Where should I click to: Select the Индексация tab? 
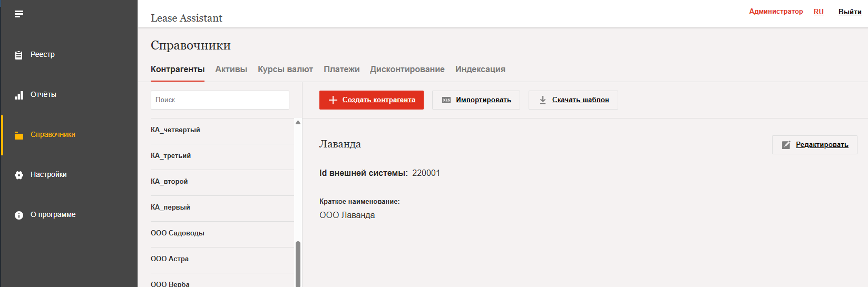480,70
